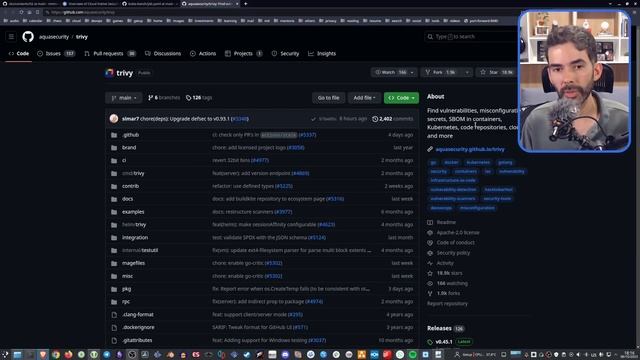Open the helm/trivy folder
This screenshot has height=360, width=640.
(x=134, y=224)
